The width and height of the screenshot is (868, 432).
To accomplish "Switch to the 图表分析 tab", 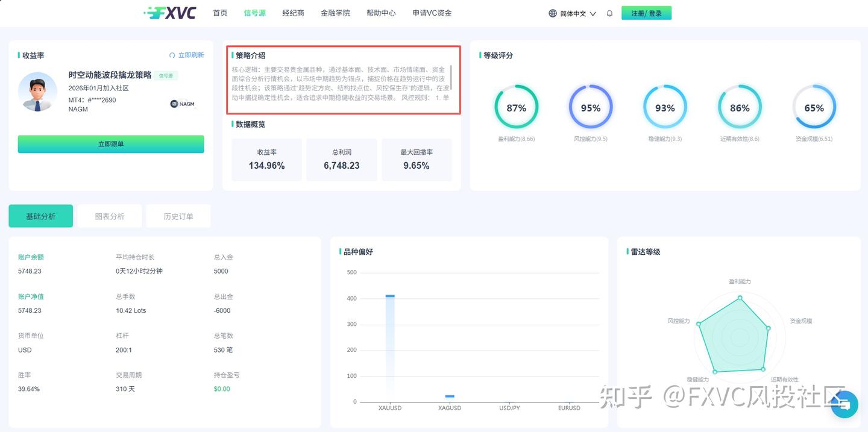I will (x=109, y=216).
